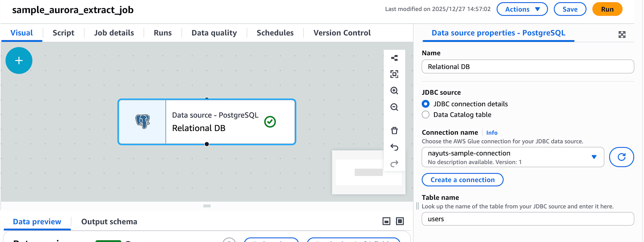Click the blue add node plus button
Viewport: 644px width, 242px height.
click(19, 60)
